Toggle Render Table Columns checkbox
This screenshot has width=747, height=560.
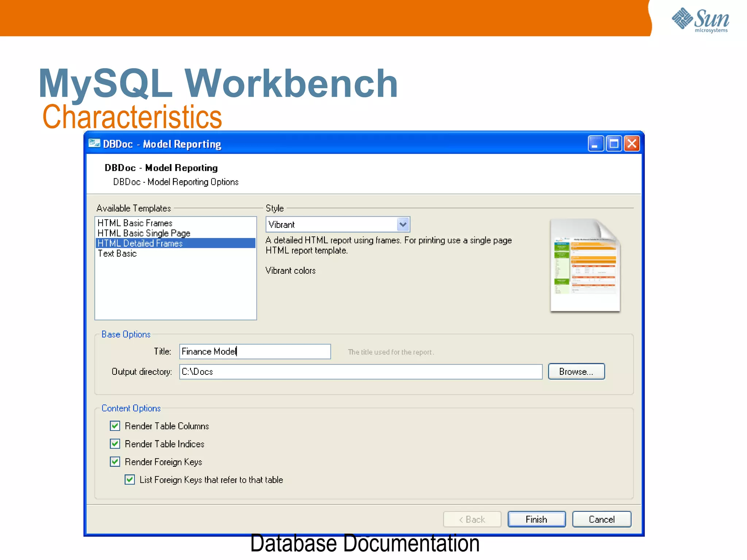(115, 426)
